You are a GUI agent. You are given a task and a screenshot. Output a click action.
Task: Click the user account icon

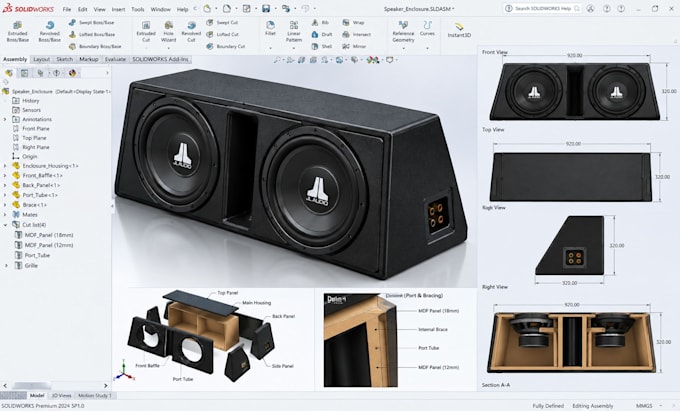(x=590, y=9)
